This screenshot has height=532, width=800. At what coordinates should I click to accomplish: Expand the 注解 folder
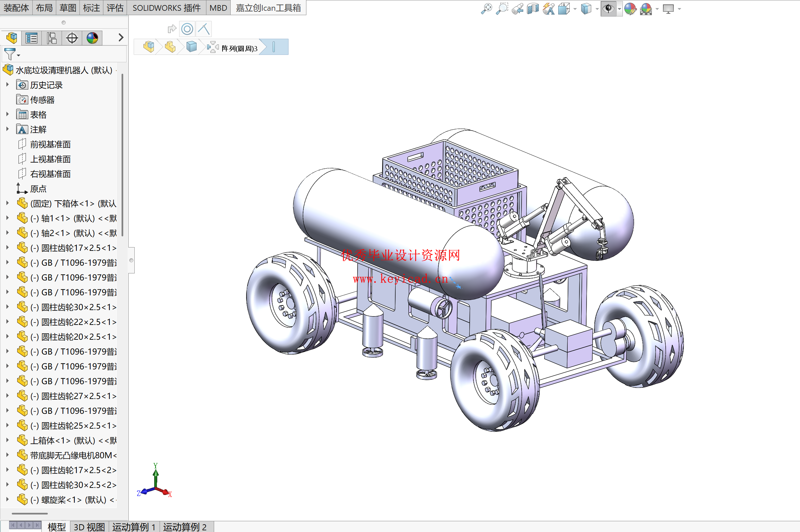(7, 129)
